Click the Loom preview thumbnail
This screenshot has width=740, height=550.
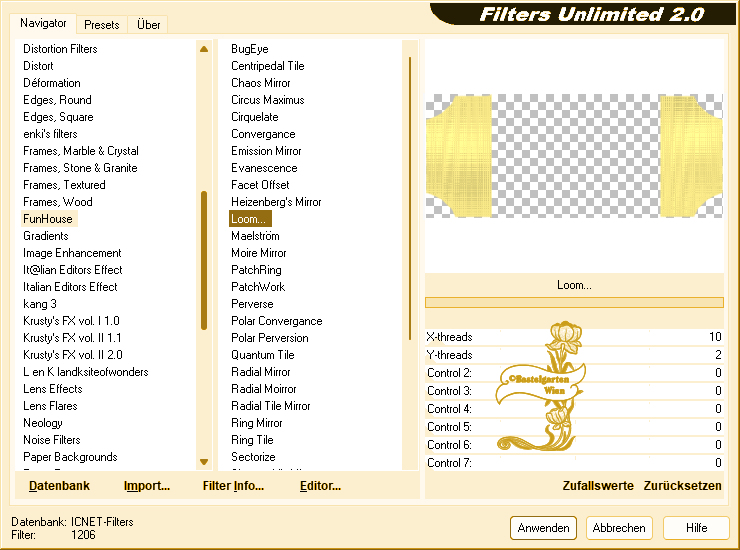click(x=574, y=155)
